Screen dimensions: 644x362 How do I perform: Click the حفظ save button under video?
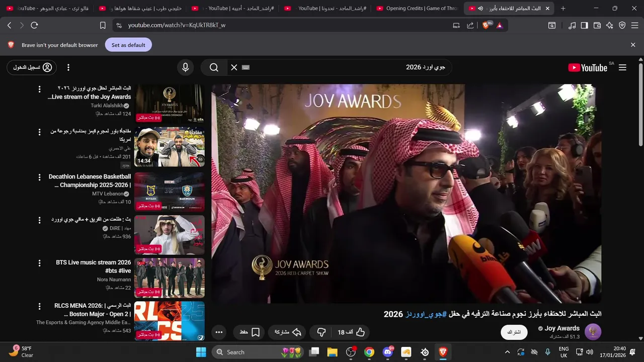249,332
